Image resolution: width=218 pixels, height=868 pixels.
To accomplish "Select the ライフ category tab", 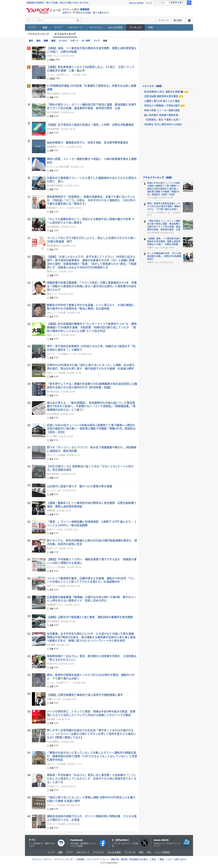I will [x=96, y=40].
